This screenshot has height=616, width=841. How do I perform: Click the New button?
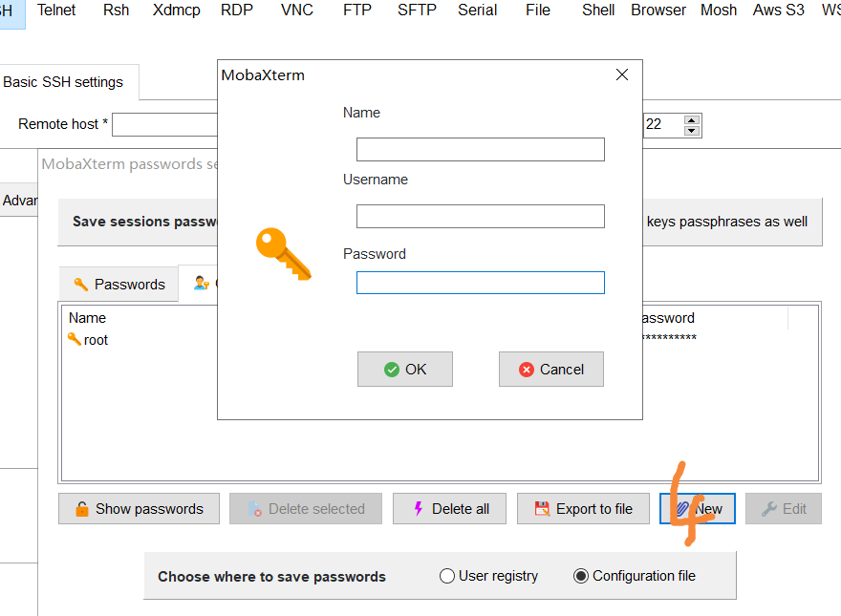[x=698, y=509]
